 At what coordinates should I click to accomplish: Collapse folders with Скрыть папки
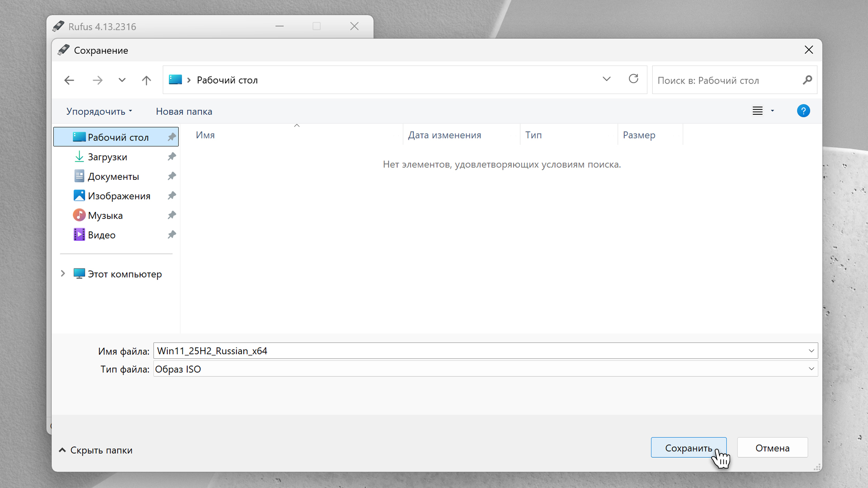coord(96,450)
